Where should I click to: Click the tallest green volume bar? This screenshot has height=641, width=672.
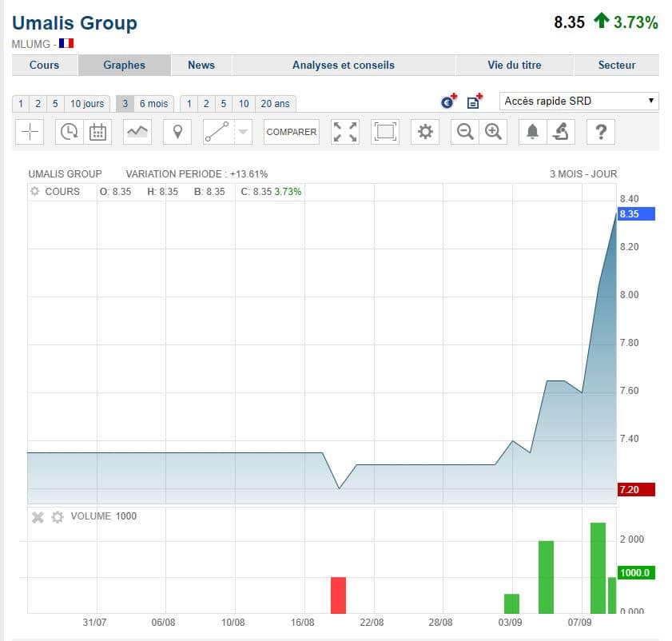598,568
